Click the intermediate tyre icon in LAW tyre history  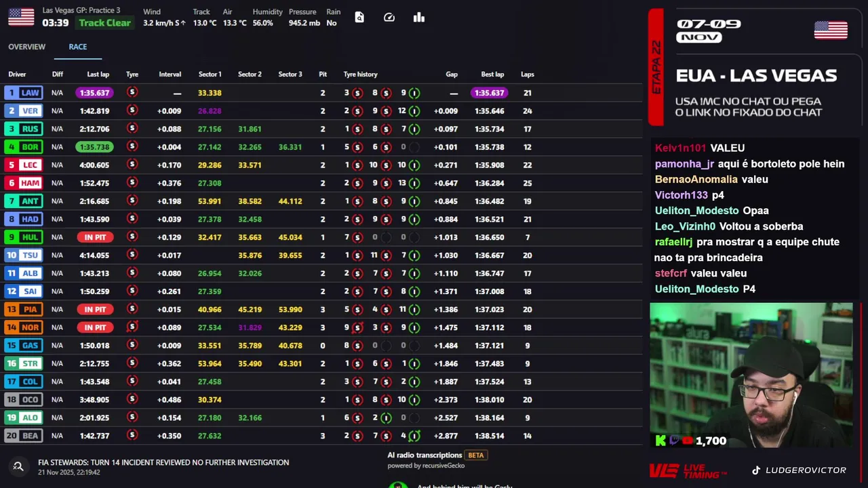coord(414,93)
